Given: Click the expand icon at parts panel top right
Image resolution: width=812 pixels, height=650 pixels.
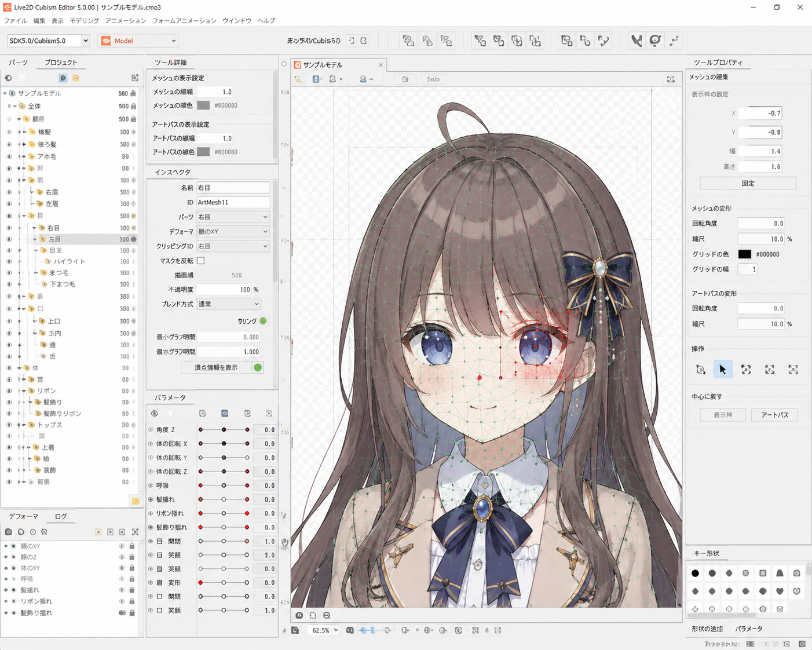Looking at the screenshot, I should click(135, 78).
